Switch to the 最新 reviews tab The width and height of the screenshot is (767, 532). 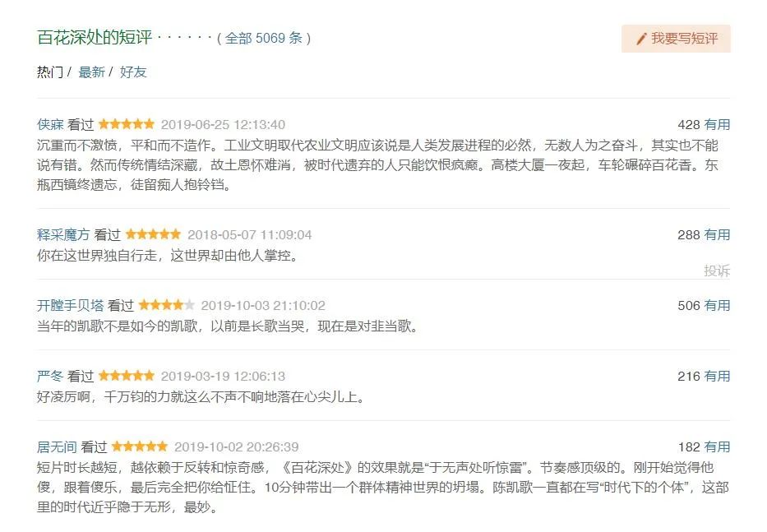(91, 72)
